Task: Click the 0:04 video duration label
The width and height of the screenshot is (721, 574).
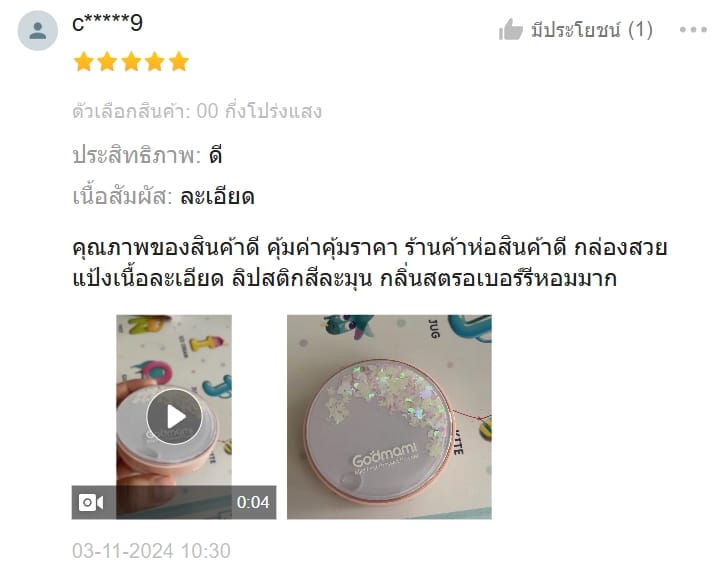Action: point(253,502)
